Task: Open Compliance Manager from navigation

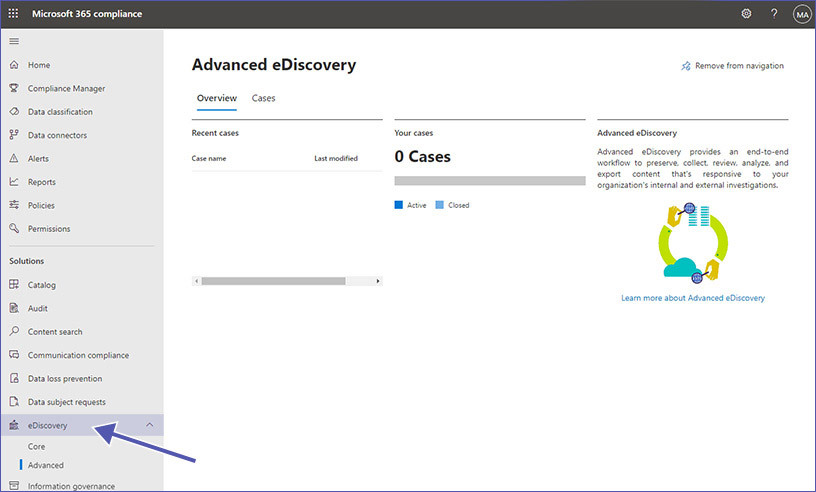Action: [x=67, y=89]
